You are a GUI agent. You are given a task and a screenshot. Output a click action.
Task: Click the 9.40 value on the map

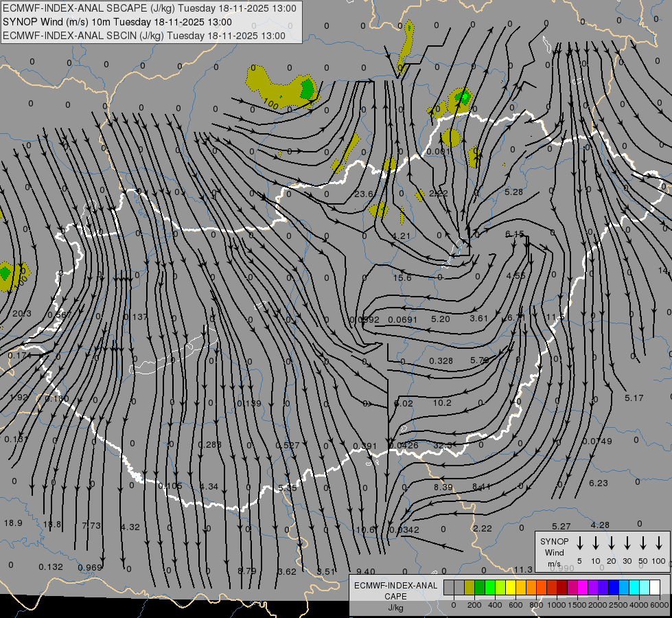(366, 571)
